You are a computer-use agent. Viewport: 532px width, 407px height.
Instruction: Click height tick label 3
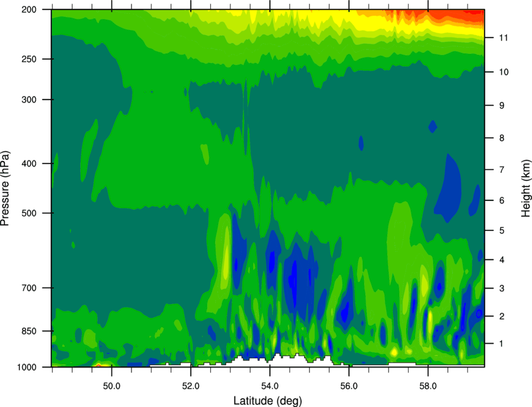pyautogui.click(x=502, y=289)
